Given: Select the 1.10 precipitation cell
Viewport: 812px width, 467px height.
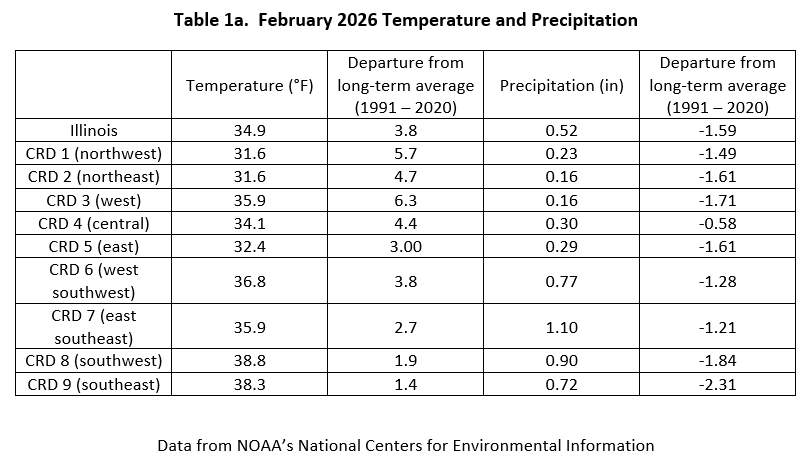Looking at the screenshot, I should click(561, 325).
